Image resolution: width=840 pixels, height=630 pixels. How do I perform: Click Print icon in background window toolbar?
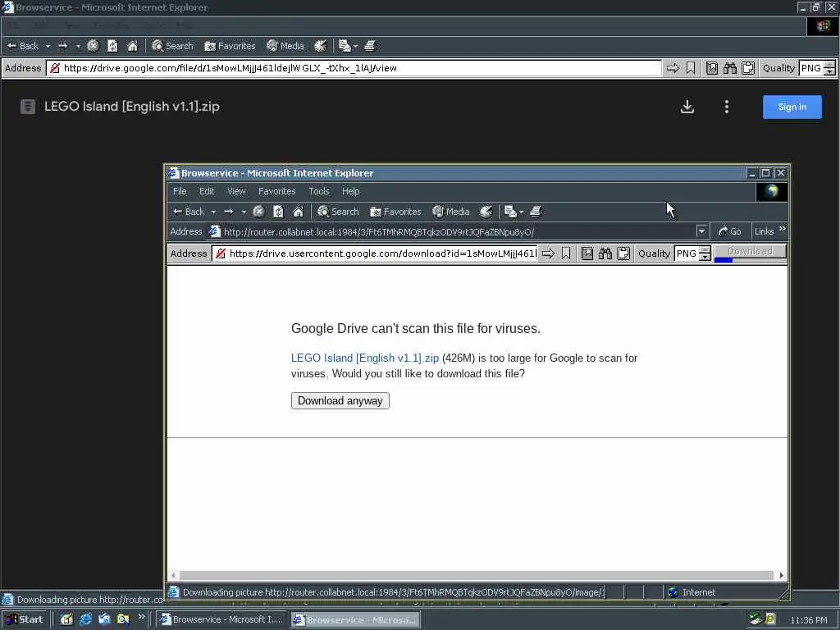[x=370, y=46]
